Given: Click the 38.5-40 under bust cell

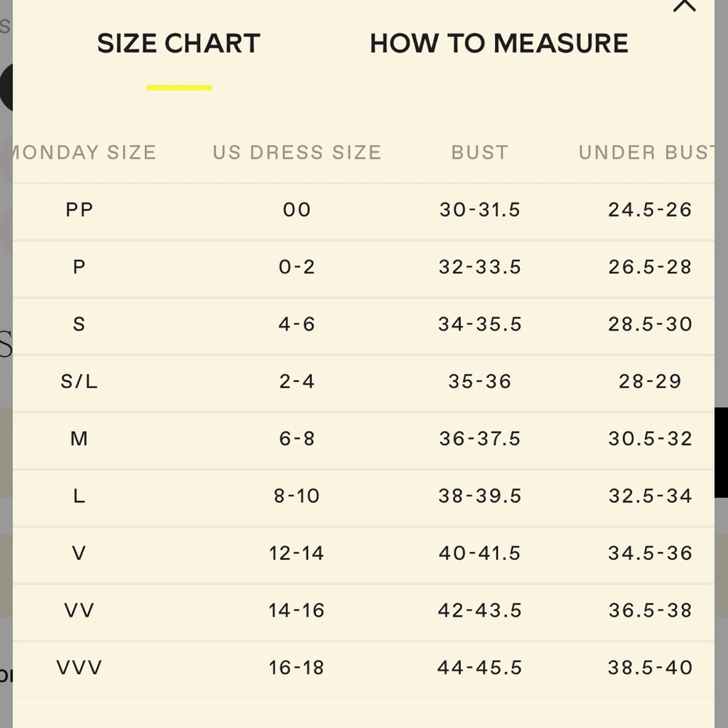Looking at the screenshot, I should (650, 668).
